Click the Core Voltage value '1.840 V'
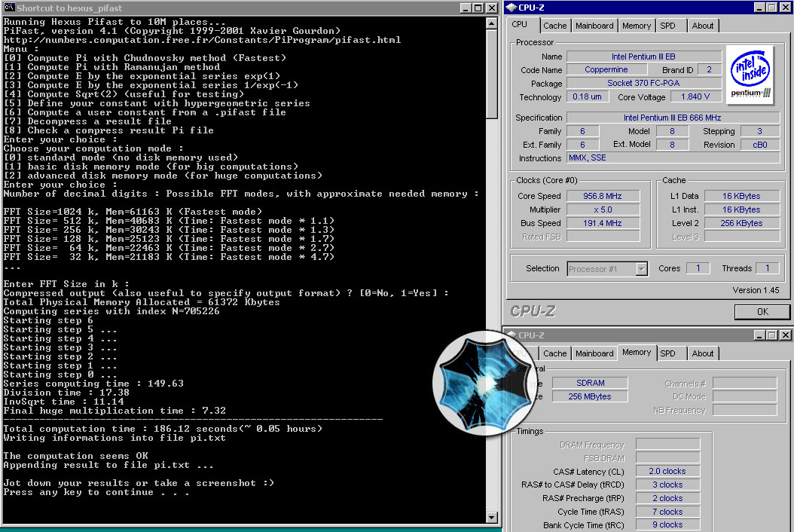This screenshot has height=532, width=794. tap(695, 96)
